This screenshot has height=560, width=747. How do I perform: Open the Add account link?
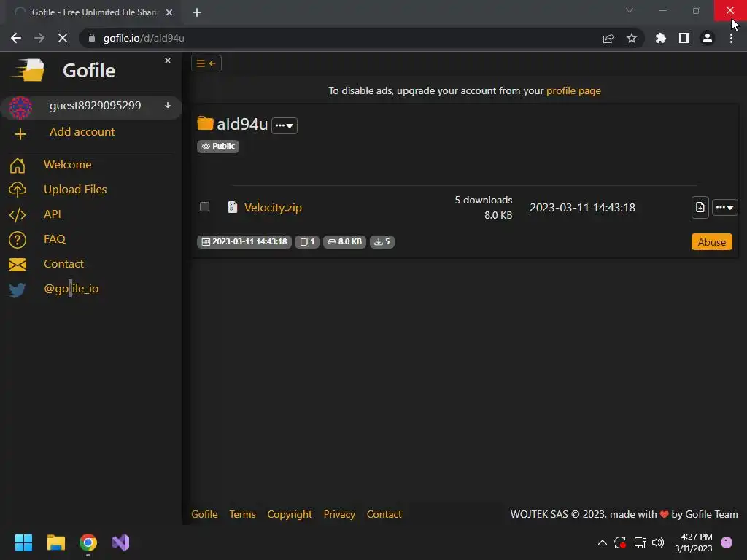82,132
